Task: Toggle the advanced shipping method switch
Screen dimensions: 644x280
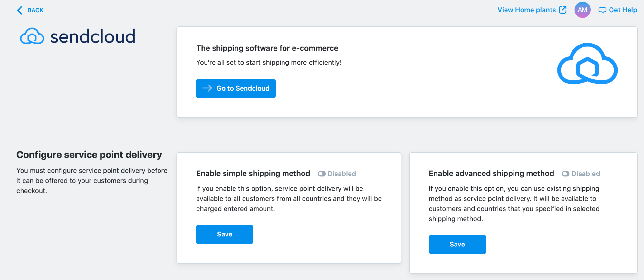Action: coord(565,174)
